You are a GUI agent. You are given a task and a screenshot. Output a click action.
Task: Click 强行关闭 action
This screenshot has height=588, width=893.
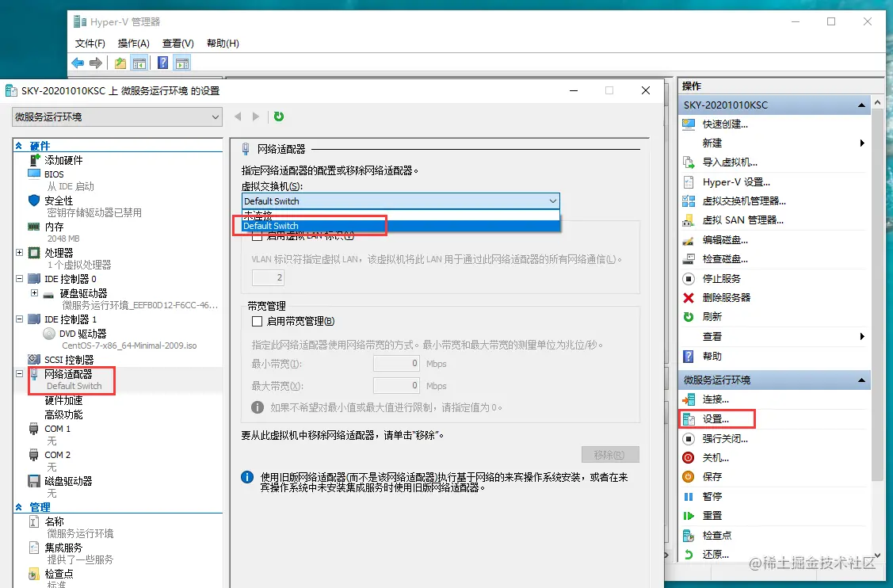click(725, 439)
